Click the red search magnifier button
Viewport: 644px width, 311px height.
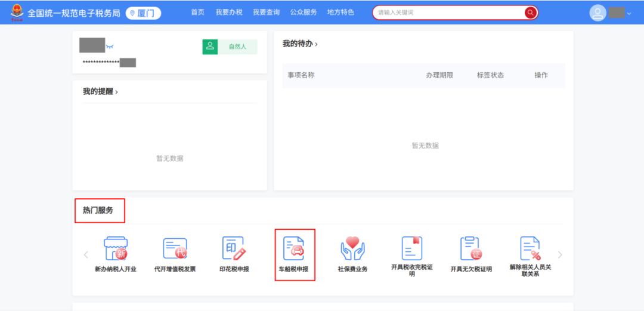[531, 13]
